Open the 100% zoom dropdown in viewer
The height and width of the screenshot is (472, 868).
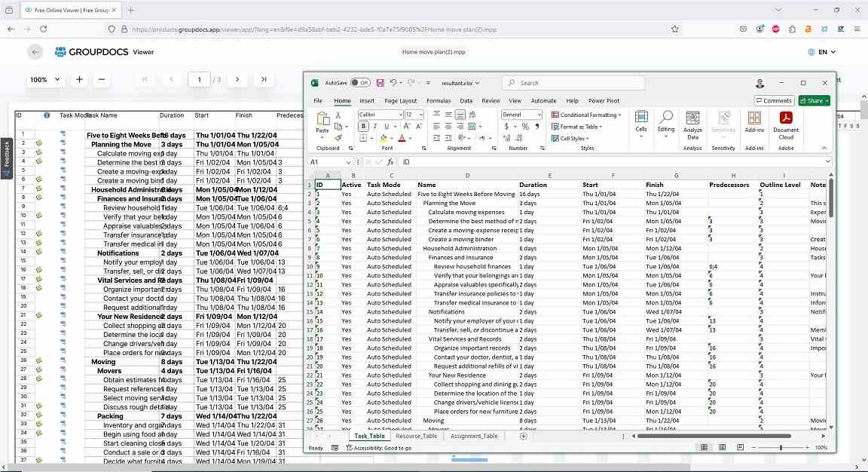click(x=44, y=79)
